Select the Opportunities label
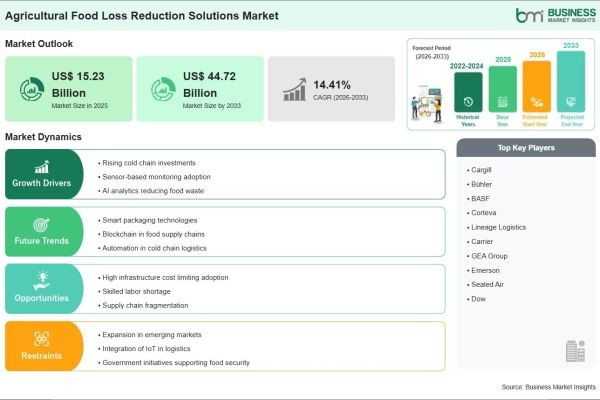 pos(42,298)
